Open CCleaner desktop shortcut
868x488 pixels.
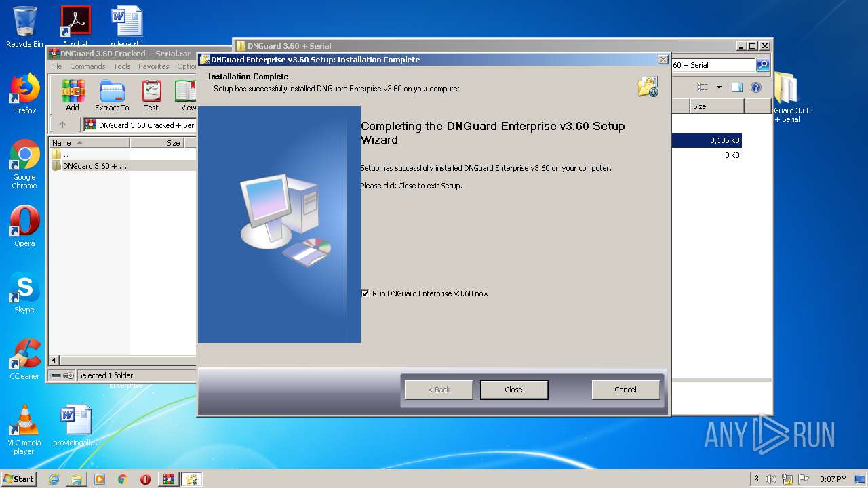24,359
